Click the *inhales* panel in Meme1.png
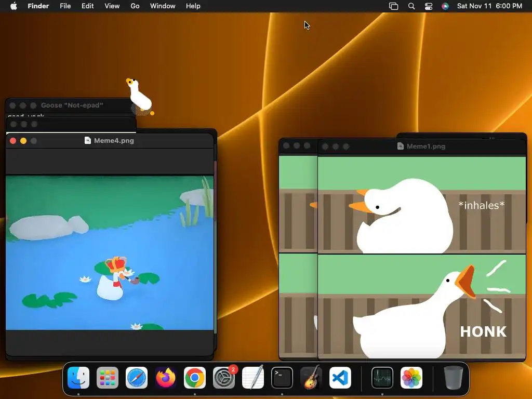Image resolution: width=532 pixels, height=399 pixels. click(x=422, y=205)
